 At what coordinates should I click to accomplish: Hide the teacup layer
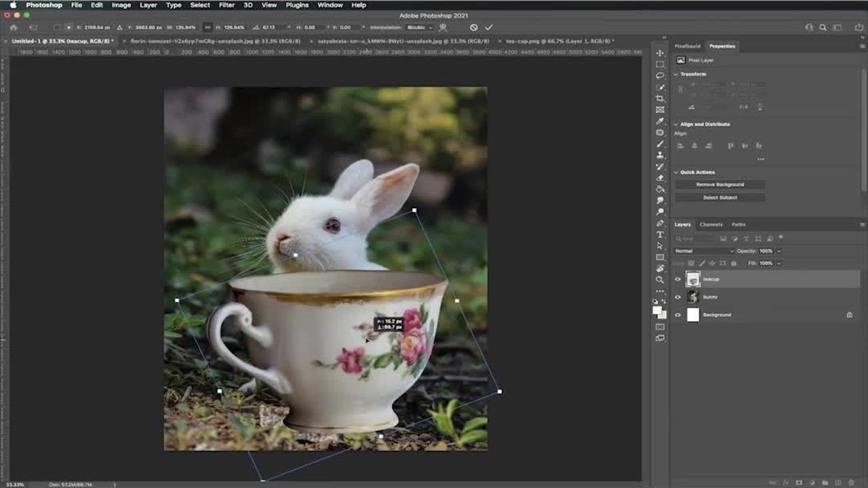[677, 279]
